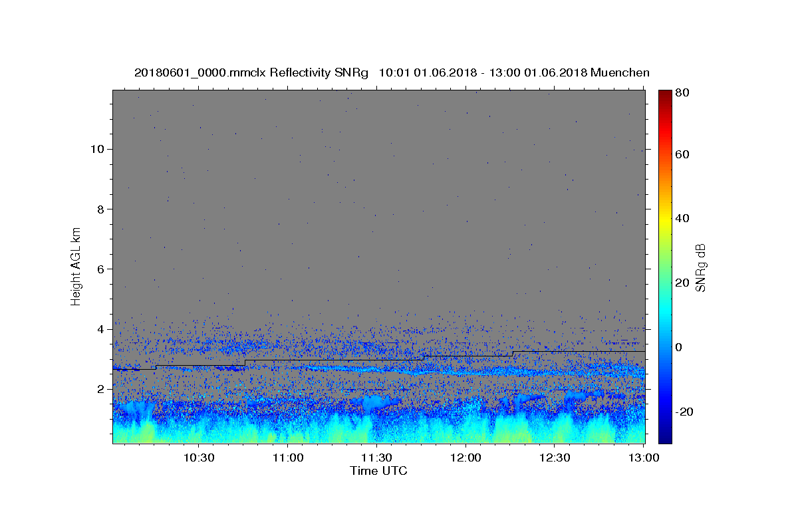Click the plot title text '20180601_0000.mmclx Reflectivity SNRg'
Image resolution: width=798 pixels, height=532 pixels.
click(x=251, y=72)
